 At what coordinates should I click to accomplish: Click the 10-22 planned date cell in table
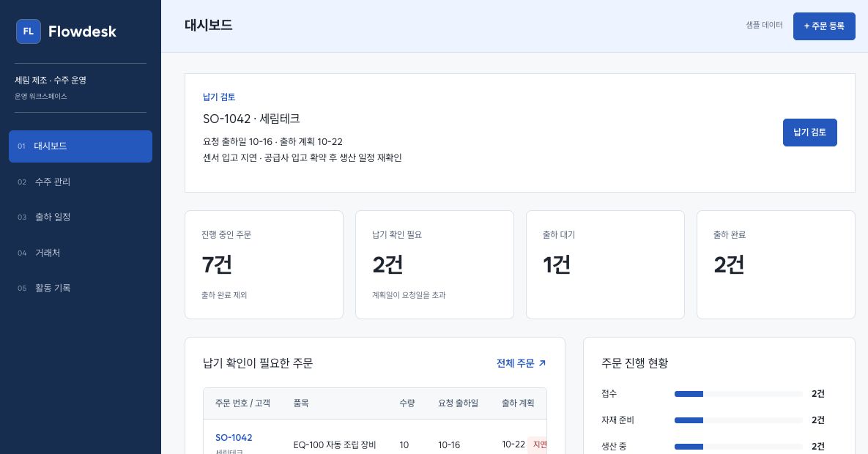click(513, 444)
